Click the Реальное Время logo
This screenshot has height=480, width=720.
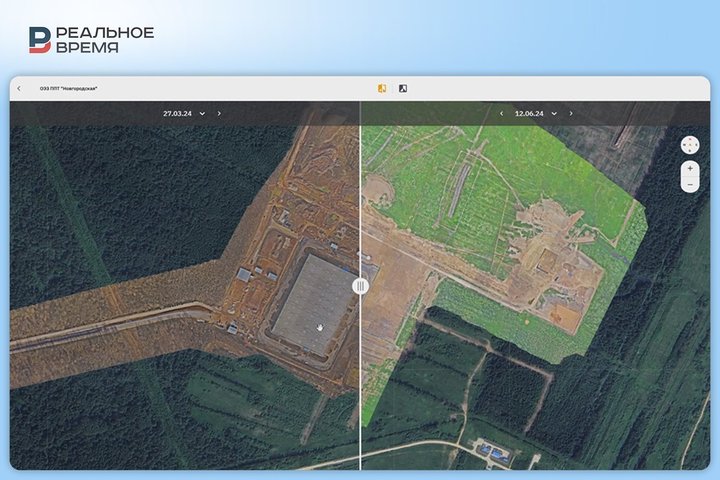(x=90, y=40)
